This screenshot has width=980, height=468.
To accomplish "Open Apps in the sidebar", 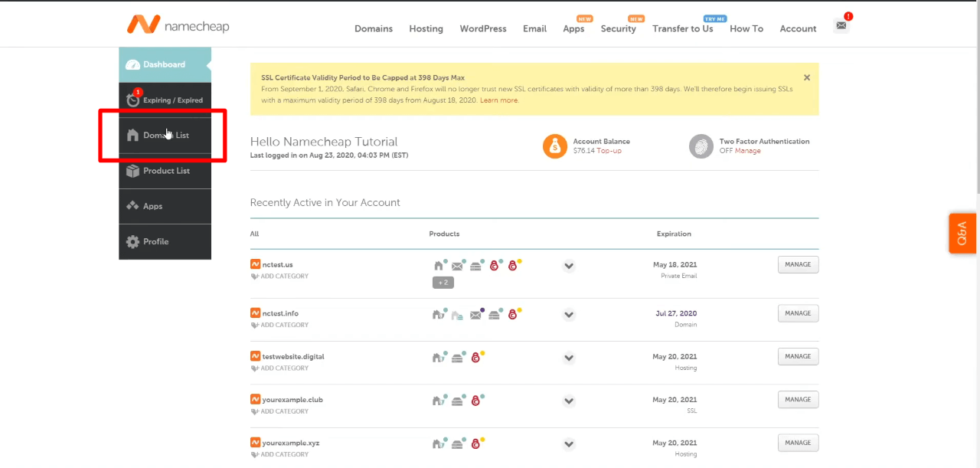I will 165,206.
